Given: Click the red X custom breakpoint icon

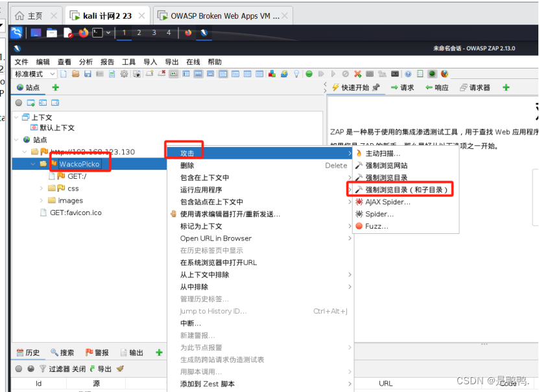Looking at the screenshot, I should [x=357, y=74].
